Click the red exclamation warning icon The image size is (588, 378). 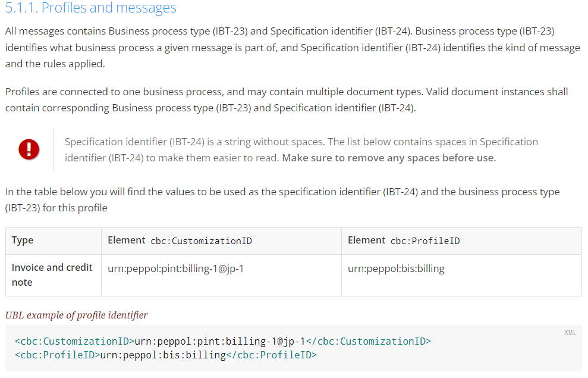coord(29,149)
